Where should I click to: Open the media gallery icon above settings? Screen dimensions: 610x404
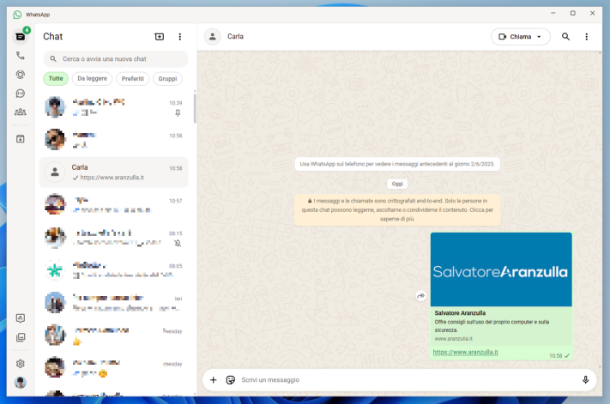pyautogui.click(x=20, y=337)
